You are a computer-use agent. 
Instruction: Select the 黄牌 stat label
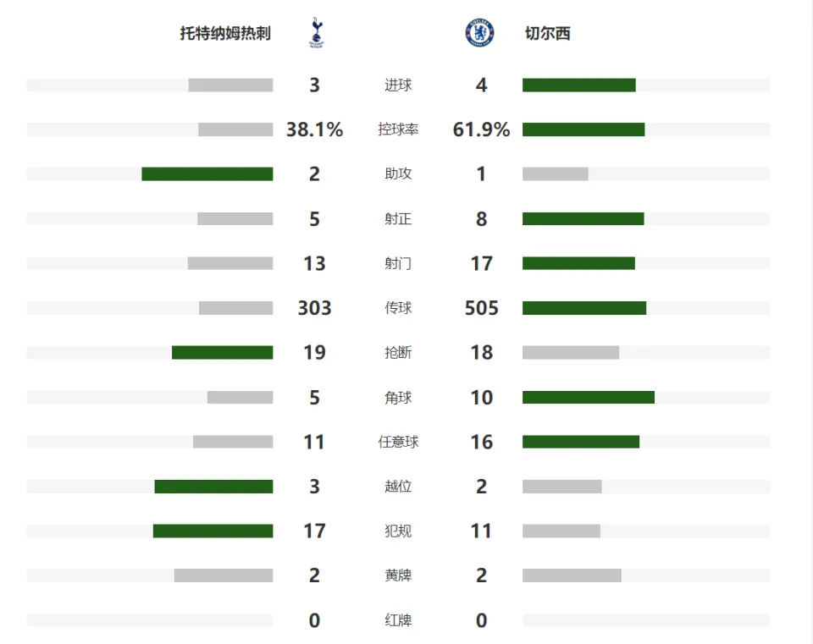click(398, 575)
